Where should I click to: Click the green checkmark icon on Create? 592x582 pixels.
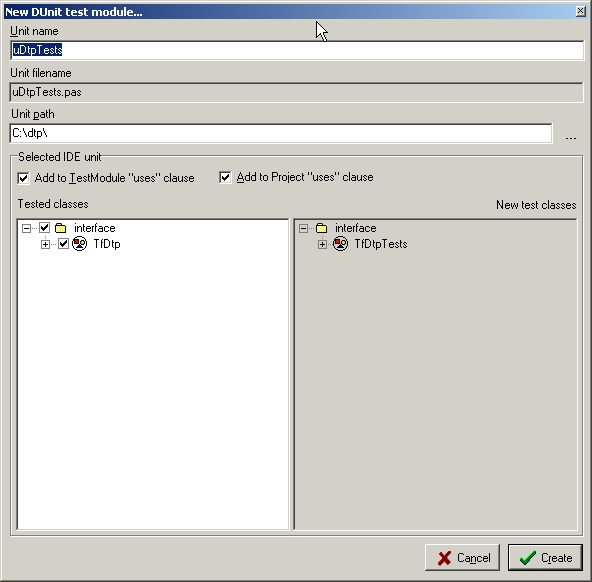tap(527, 557)
